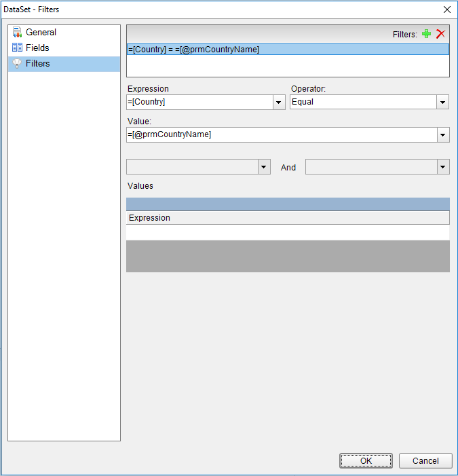Click the Expression column header in Values grid
458x476 pixels.
[x=288, y=218]
